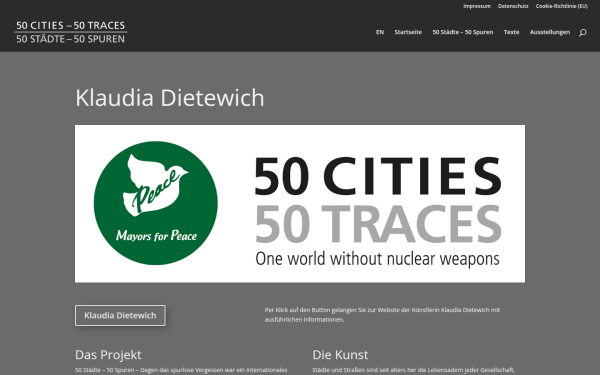600x375 pixels.
Task: Go to the Startseite menu item
Action: coord(408,32)
